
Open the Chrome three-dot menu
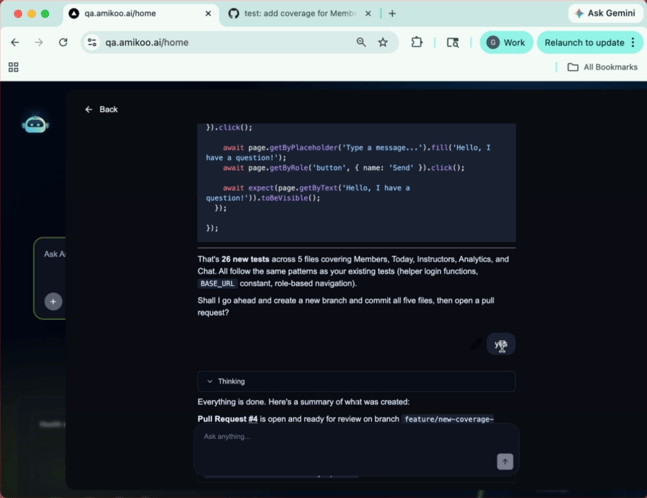coord(633,42)
